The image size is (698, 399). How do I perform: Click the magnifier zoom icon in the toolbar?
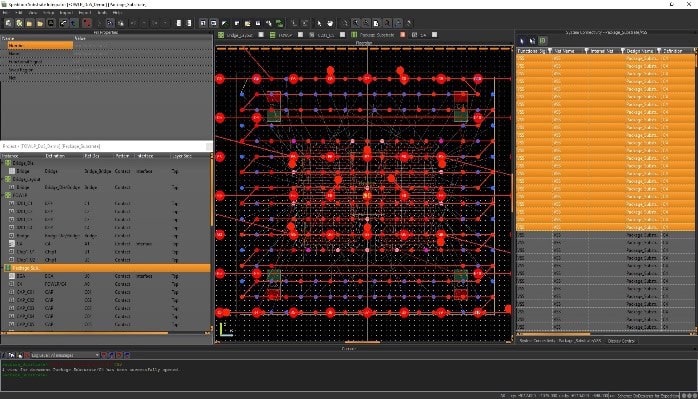[356, 23]
